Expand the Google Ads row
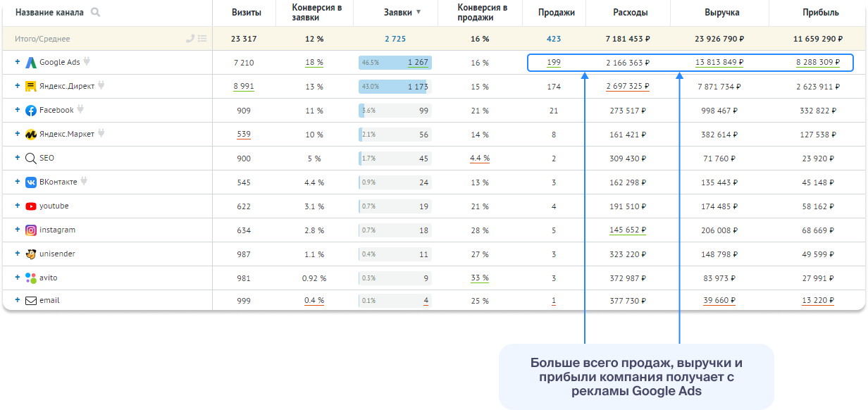This screenshot has height=410, width=868. pos(18,62)
